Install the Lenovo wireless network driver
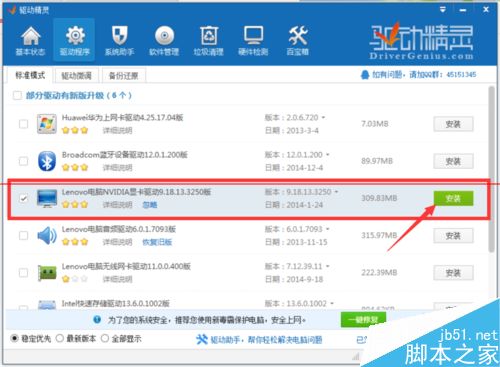Image resolution: width=500 pixels, height=367 pixels. (453, 273)
